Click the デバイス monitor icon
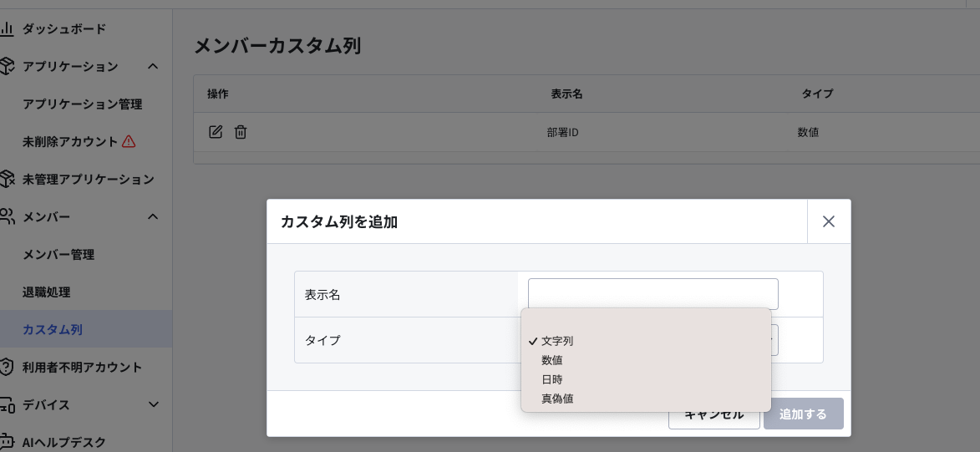The width and height of the screenshot is (980, 452). point(6,404)
